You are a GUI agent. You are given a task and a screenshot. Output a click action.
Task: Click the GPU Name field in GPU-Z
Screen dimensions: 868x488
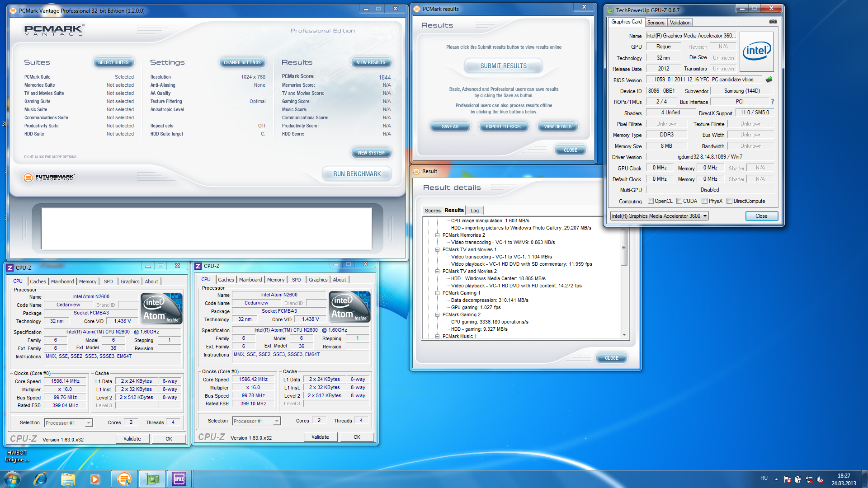coord(691,36)
